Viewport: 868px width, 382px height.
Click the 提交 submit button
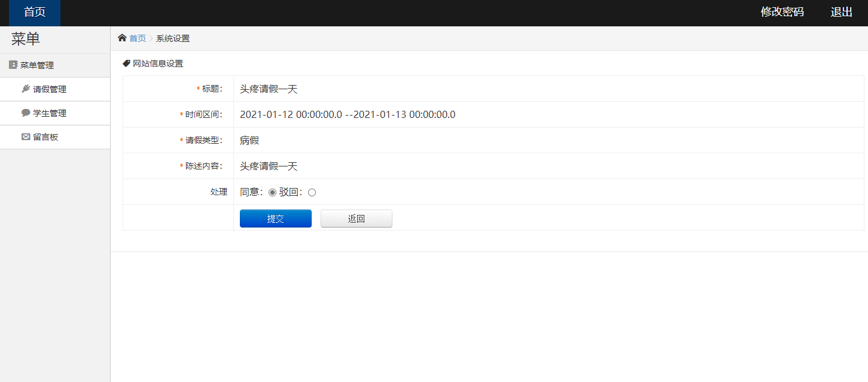click(275, 218)
